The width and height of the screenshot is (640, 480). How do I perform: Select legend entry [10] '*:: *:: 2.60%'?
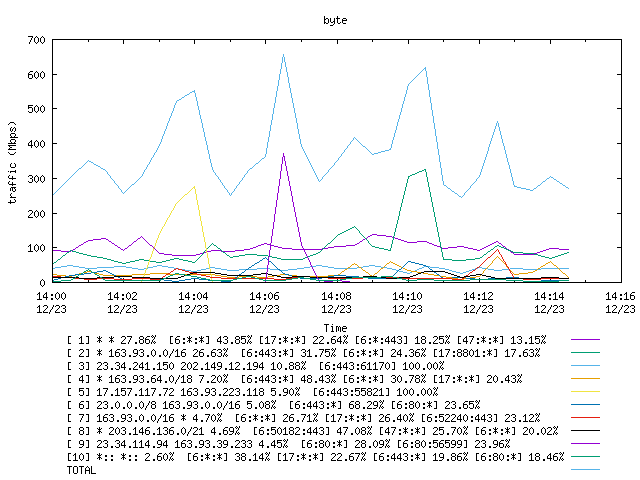[316, 457]
